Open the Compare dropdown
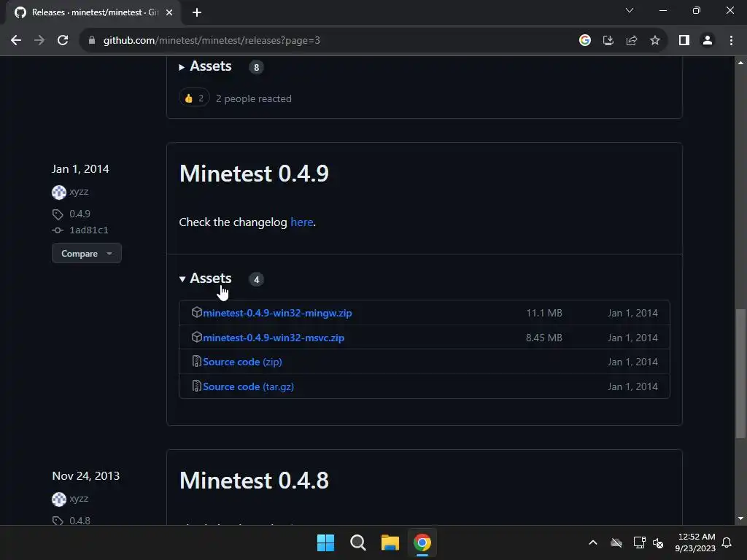747x560 pixels. (x=87, y=253)
